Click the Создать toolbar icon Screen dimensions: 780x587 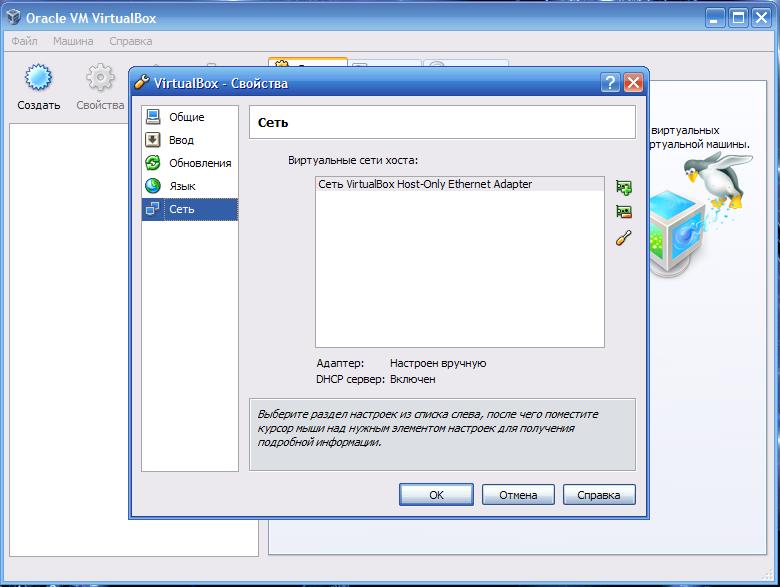pos(38,87)
